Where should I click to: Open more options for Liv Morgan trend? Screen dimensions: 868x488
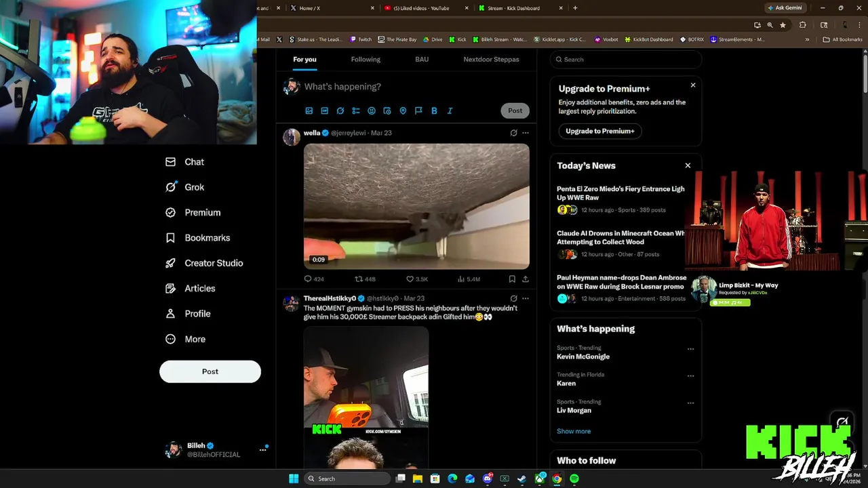coord(690,403)
